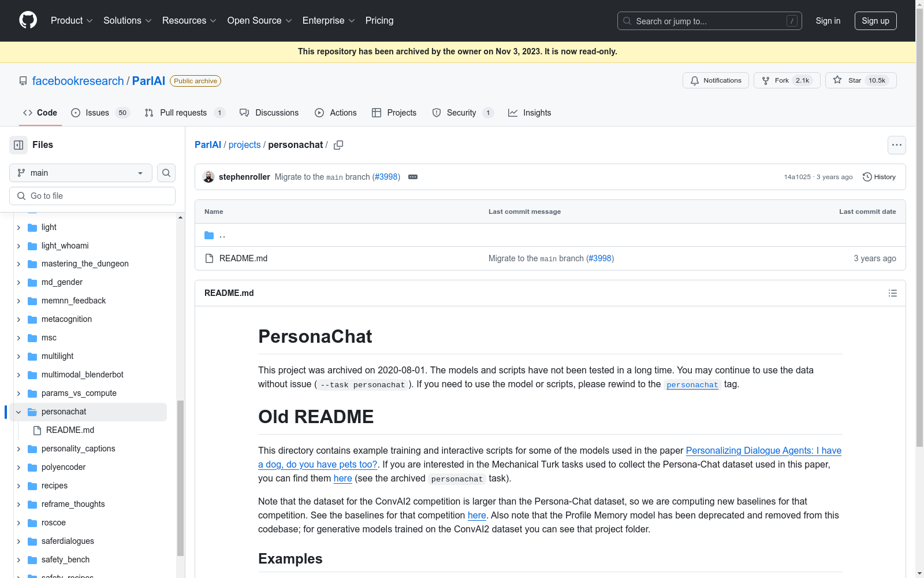Star the ParlAI repository
This screenshot has height=578, width=924.
[860, 80]
